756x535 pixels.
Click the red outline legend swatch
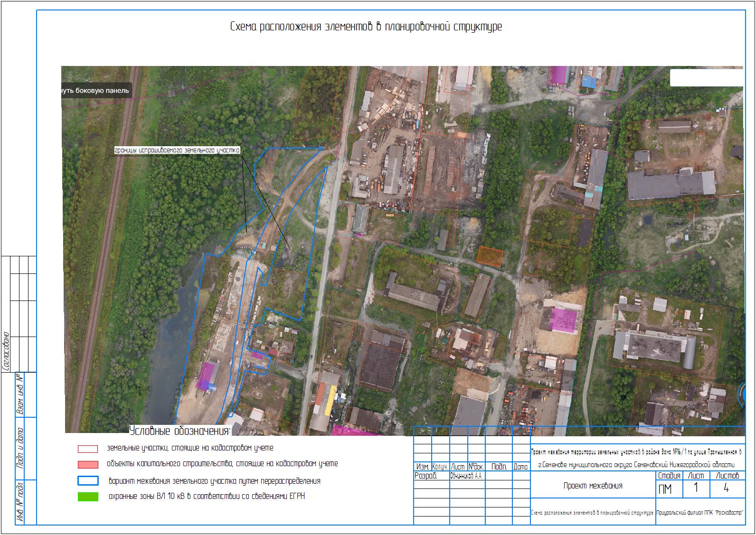coord(88,449)
